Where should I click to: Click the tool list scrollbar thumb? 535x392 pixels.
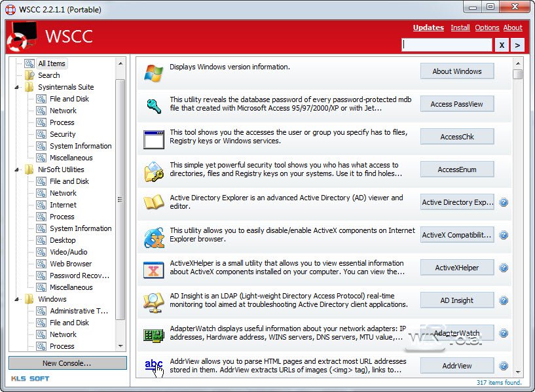point(518,74)
